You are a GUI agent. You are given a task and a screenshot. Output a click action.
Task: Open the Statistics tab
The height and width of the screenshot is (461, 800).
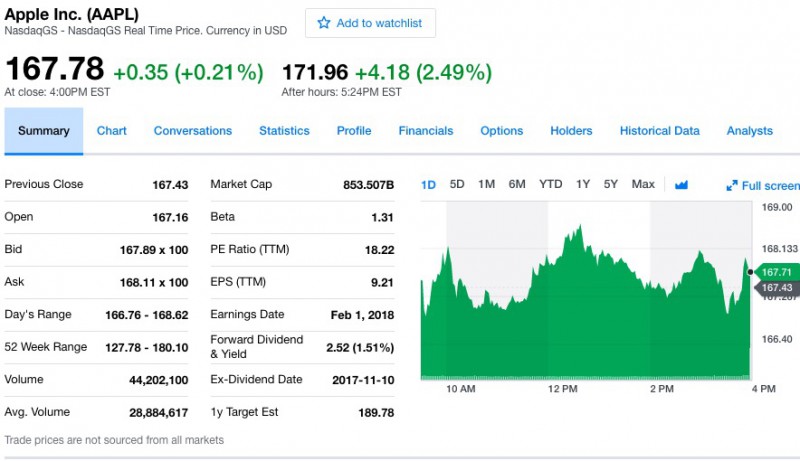coord(284,131)
